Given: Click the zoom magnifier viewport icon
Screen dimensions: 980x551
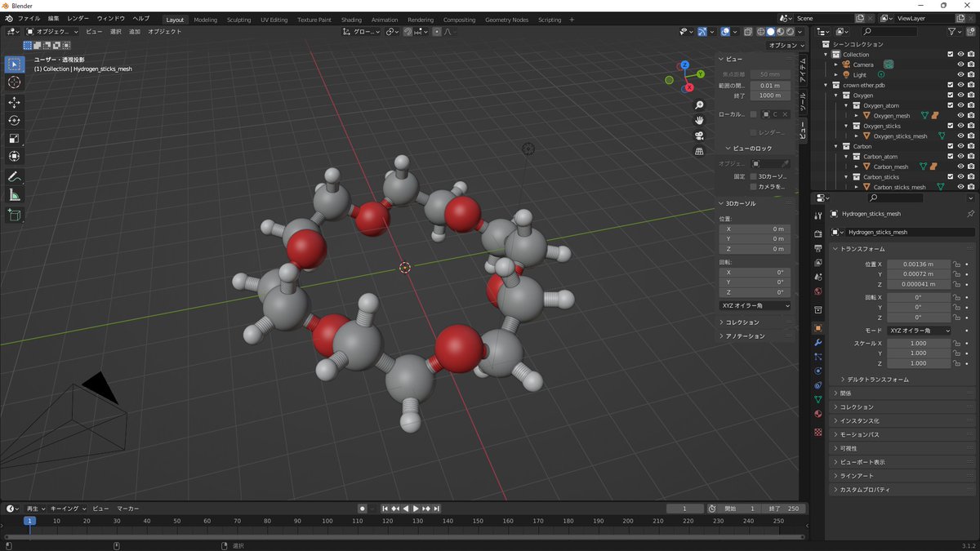Looking at the screenshot, I should coord(699,106).
